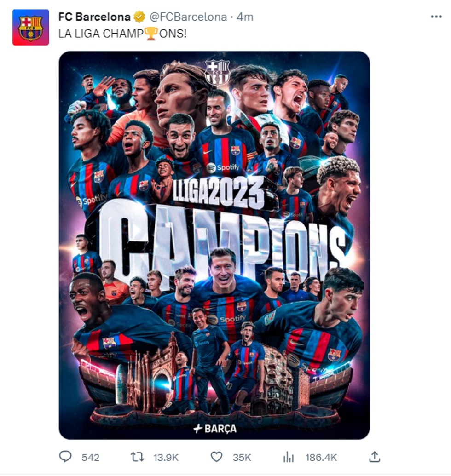The image size is (451, 476).
Task: Click the Barça crest atop the poster
Action: tap(217, 72)
